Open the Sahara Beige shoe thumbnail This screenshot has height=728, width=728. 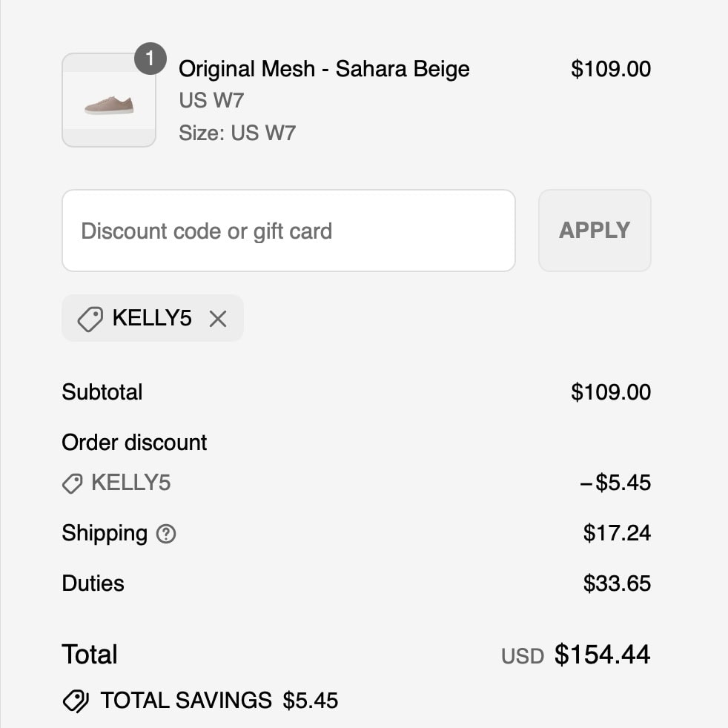tap(109, 102)
